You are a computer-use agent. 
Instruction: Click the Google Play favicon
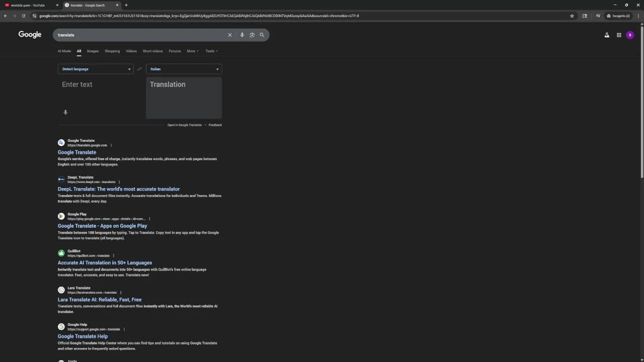(x=61, y=216)
